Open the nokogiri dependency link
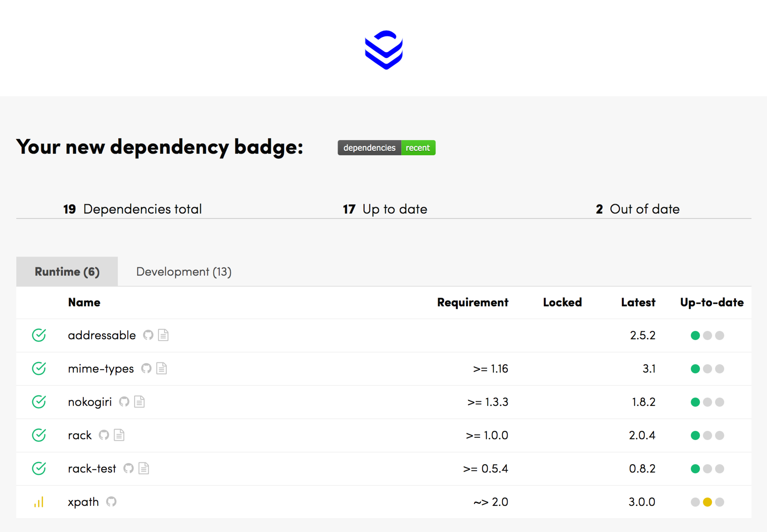 [90, 402]
